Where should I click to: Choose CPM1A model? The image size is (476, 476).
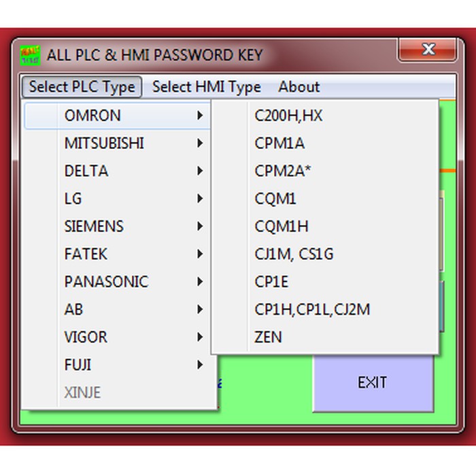point(325,143)
